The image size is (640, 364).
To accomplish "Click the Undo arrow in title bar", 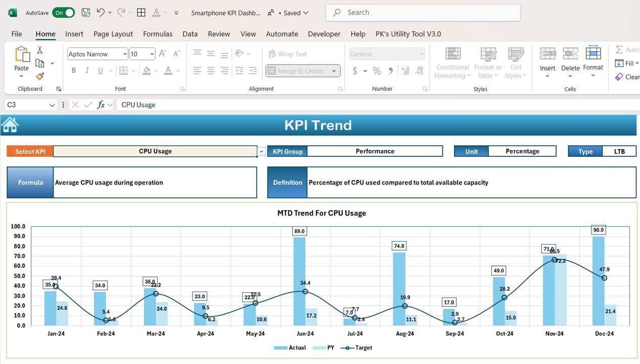I will pos(101,13).
